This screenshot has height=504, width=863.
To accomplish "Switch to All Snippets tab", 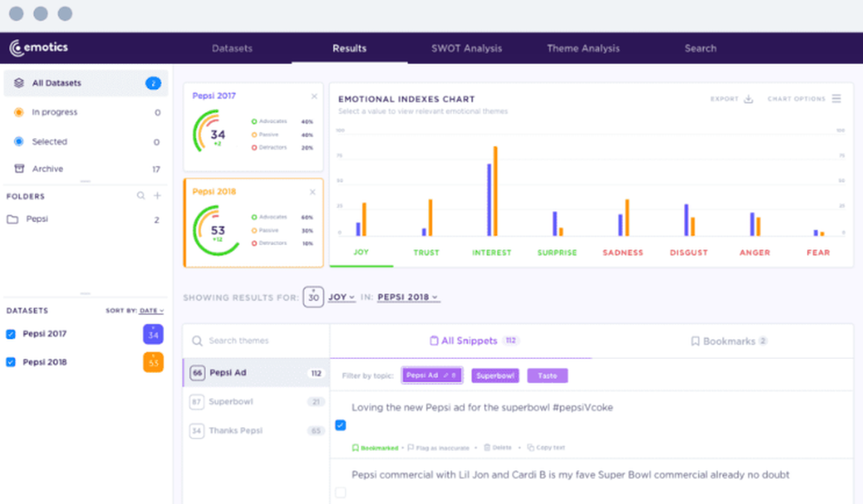I will (x=474, y=341).
